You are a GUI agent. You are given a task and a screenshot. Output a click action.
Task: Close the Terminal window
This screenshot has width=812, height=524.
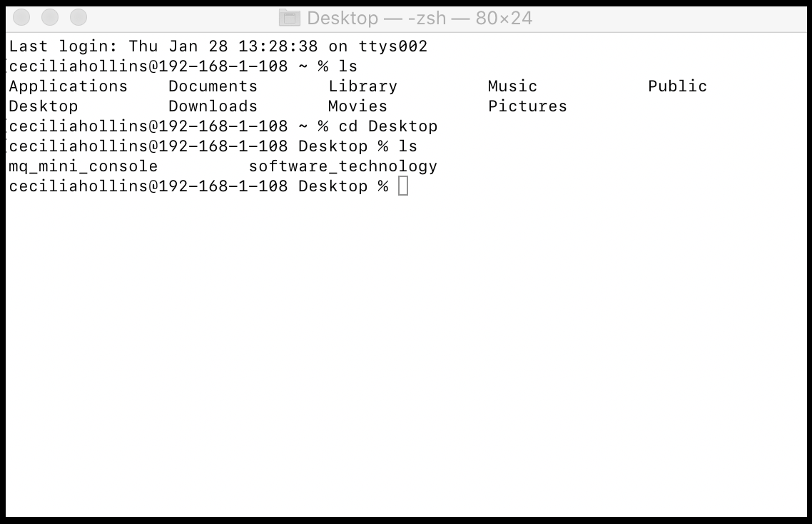[x=22, y=17]
